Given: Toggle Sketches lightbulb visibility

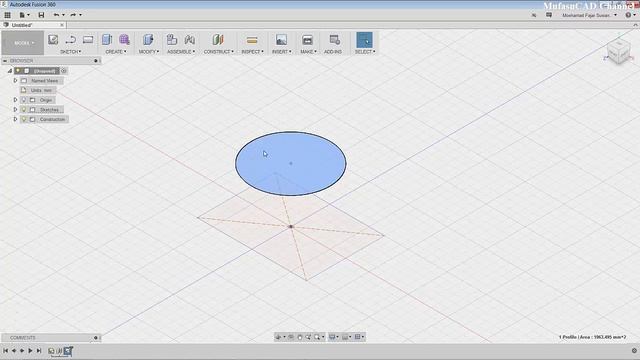Looking at the screenshot, I should pos(24,110).
